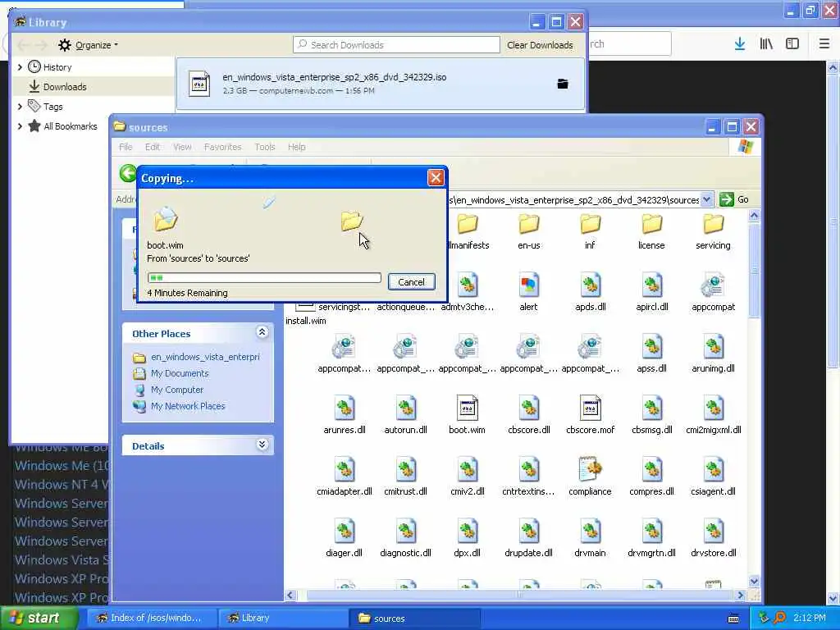This screenshot has height=630, width=840.
Task: Expand the Tags tree item
Action: click(x=20, y=107)
